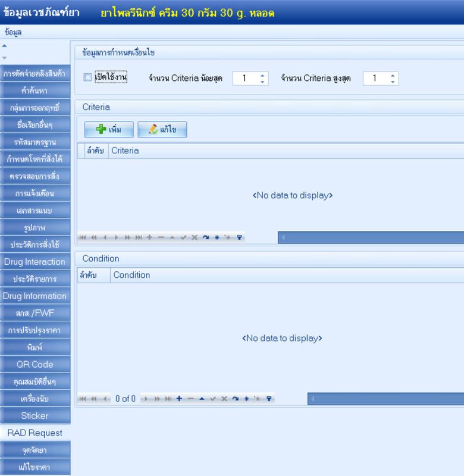
Task: Go to first record in Criteria navigator
Action: coord(83,237)
